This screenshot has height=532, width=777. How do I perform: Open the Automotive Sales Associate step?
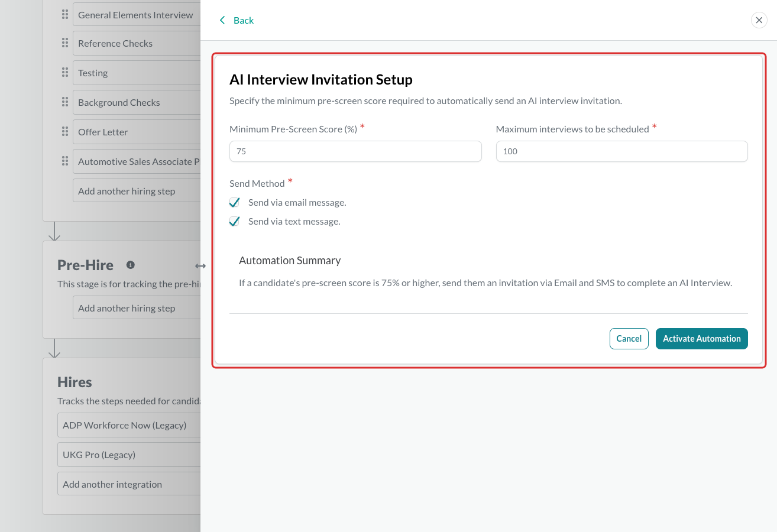pyautogui.click(x=137, y=161)
